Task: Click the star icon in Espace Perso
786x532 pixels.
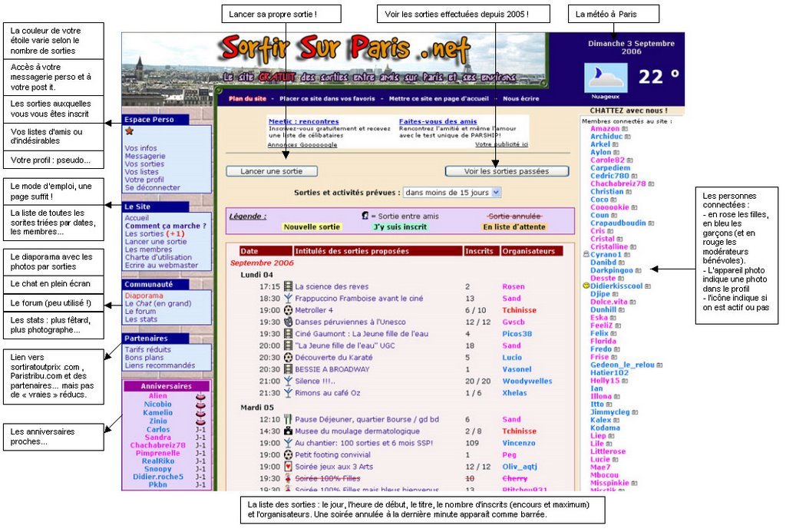Action: coord(129,131)
